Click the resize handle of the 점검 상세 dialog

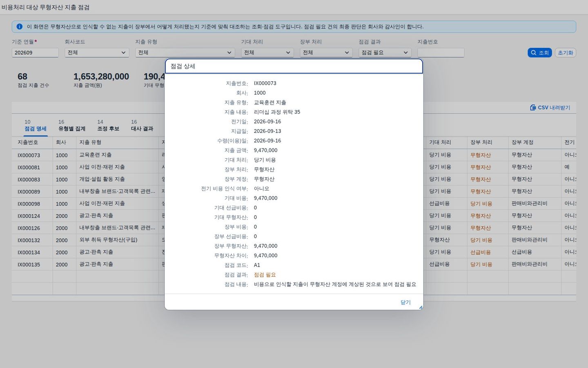(421, 307)
